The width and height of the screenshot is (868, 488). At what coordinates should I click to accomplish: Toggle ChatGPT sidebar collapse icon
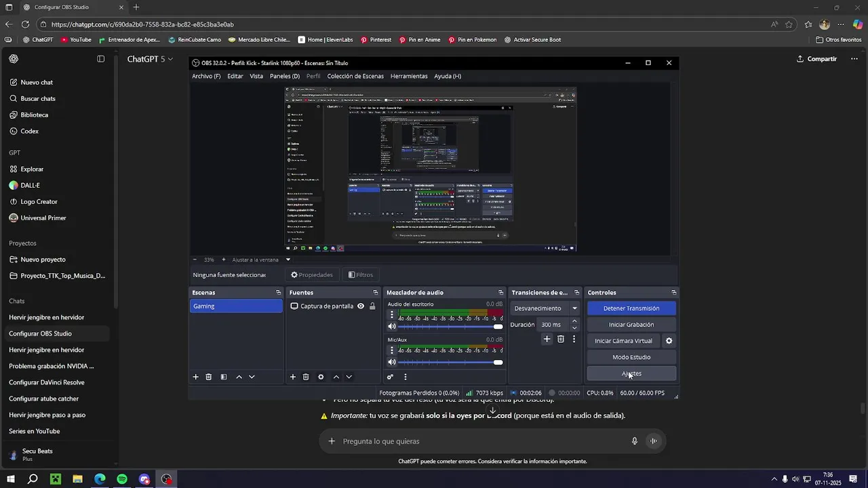(100, 59)
